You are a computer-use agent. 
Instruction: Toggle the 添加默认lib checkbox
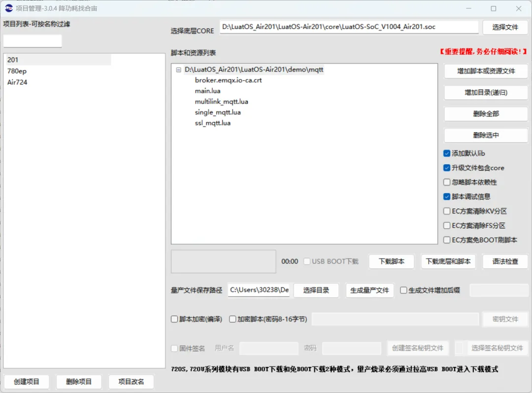(447, 153)
